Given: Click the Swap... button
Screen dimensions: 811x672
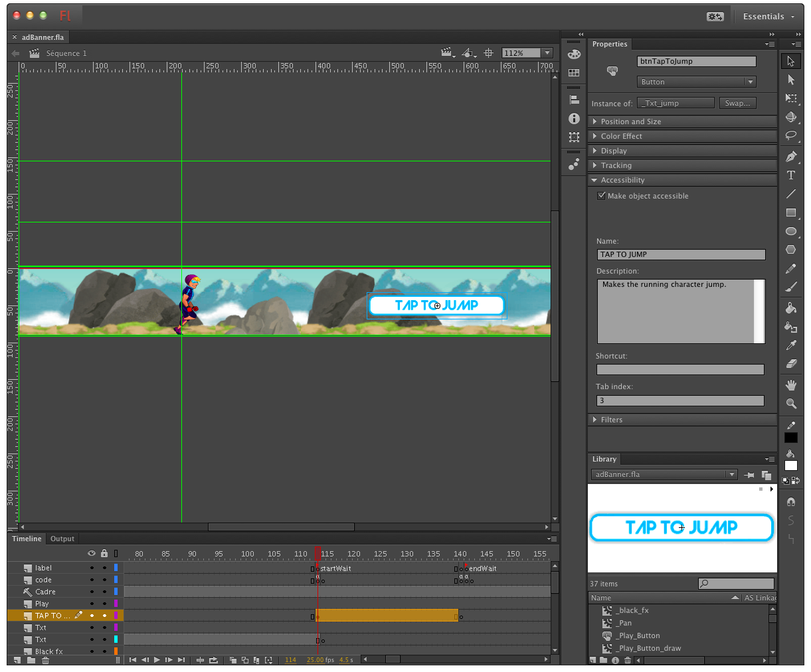Looking at the screenshot, I should tap(737, 103).
